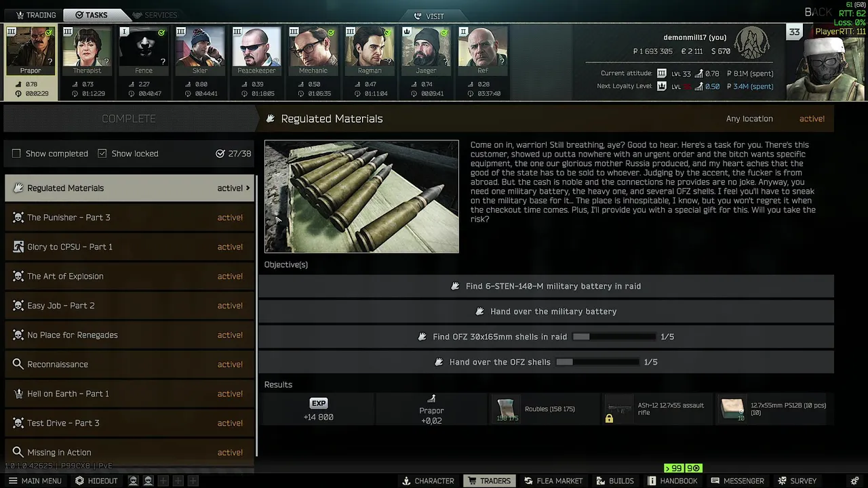Select the Therapist trader portrait
This screenshot has width=868, height=488.
point(87,51)
